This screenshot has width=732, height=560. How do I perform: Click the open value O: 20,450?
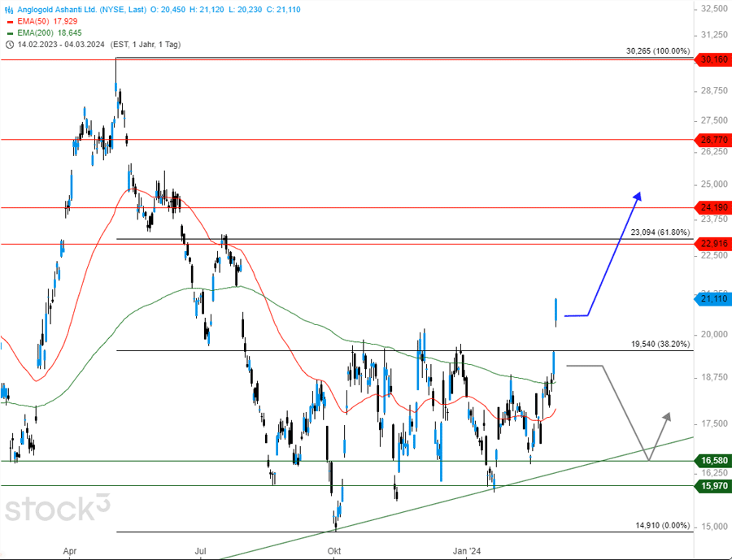pyautogui.click(x=168, y=9)
